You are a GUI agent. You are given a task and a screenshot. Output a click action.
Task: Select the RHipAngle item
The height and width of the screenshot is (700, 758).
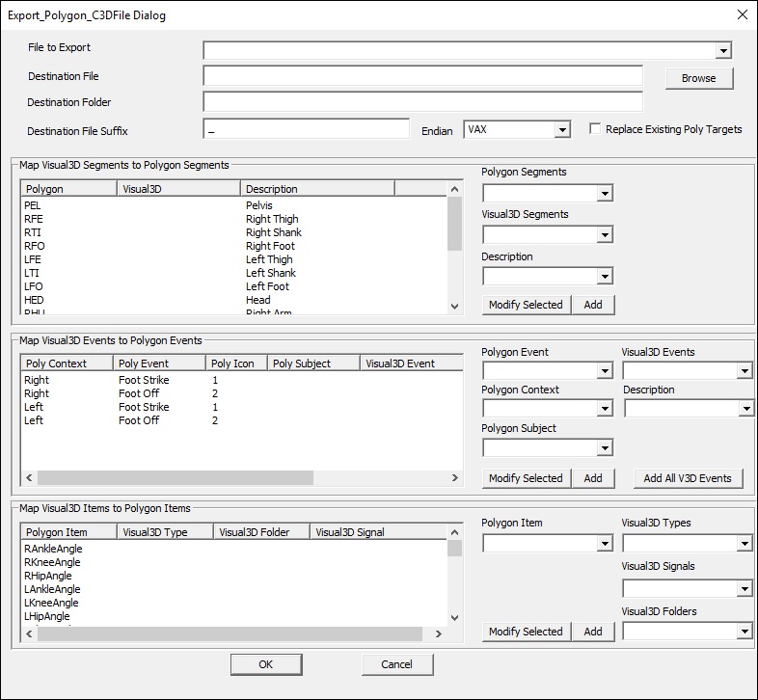point(48,576)
